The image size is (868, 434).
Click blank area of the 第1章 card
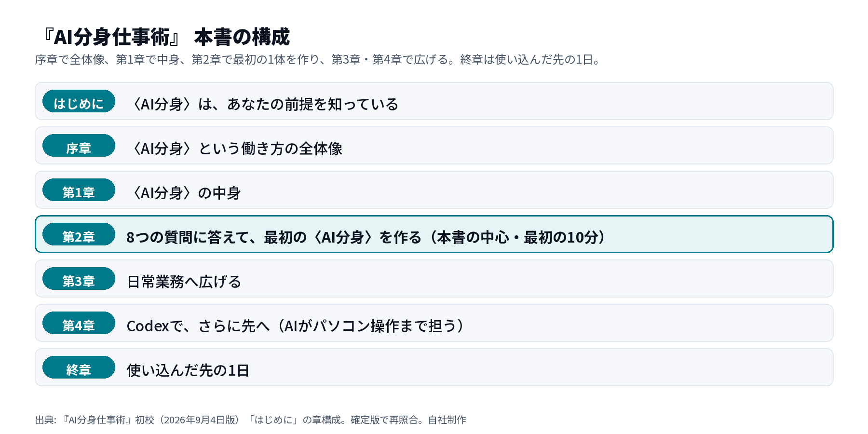pyautogui.click(x=535, y=190)
